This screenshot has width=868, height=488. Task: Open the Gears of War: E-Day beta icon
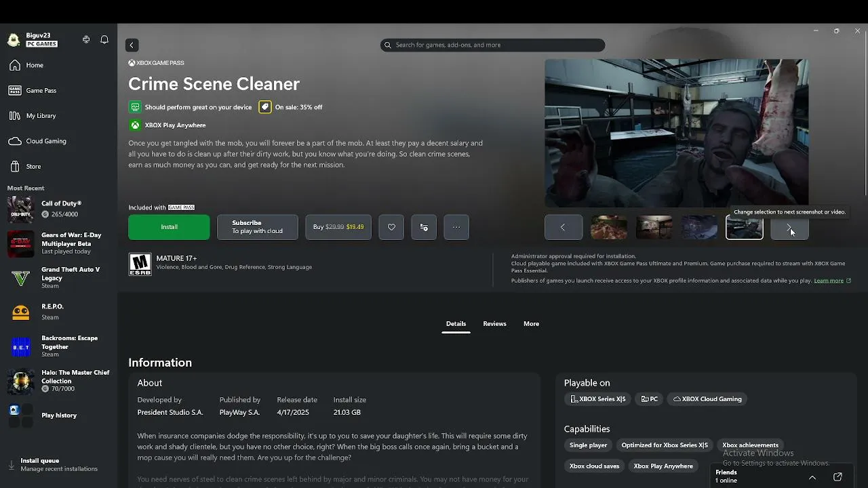[20, 244]
